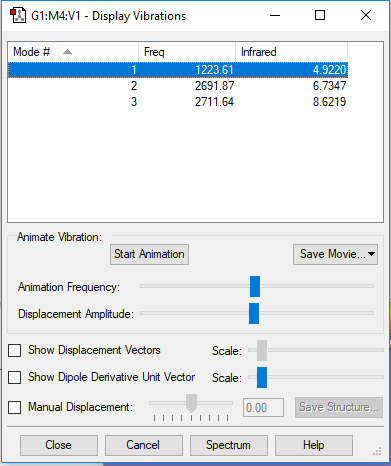Click the resize grip at the dialog corner
Image resolution: width=391 pixels, height=466 pixels.
[x=377, y=451]
